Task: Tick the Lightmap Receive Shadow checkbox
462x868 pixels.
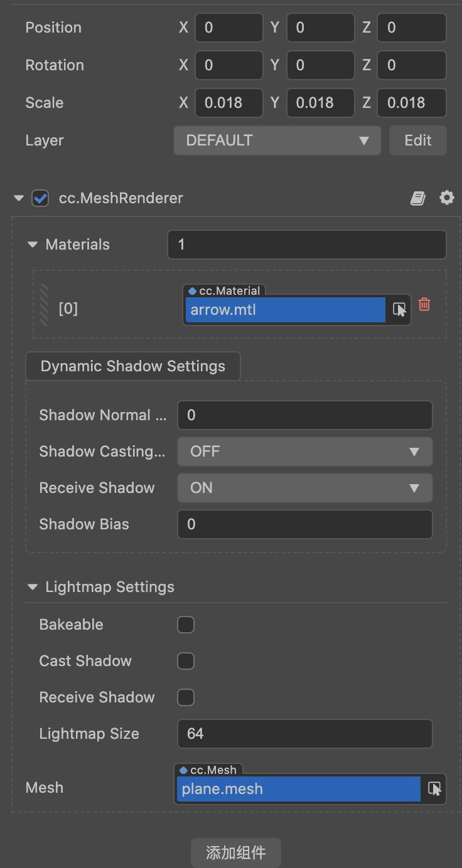Action: (x=186, y=697)
